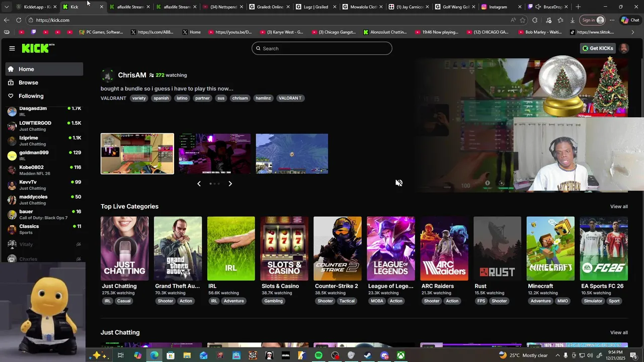Screen dimensions: 644x362
Task: Open the EA Sports FC 26 category card
Action: coord(604,248)
